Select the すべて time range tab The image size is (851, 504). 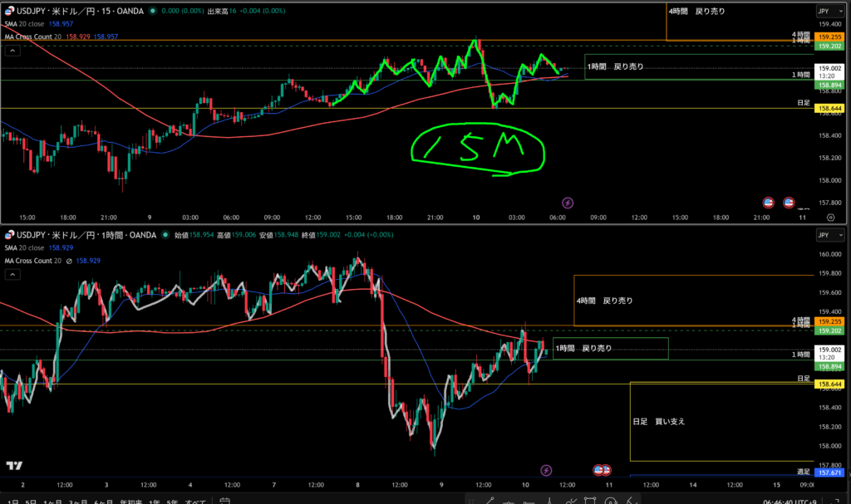coord(194,501)
